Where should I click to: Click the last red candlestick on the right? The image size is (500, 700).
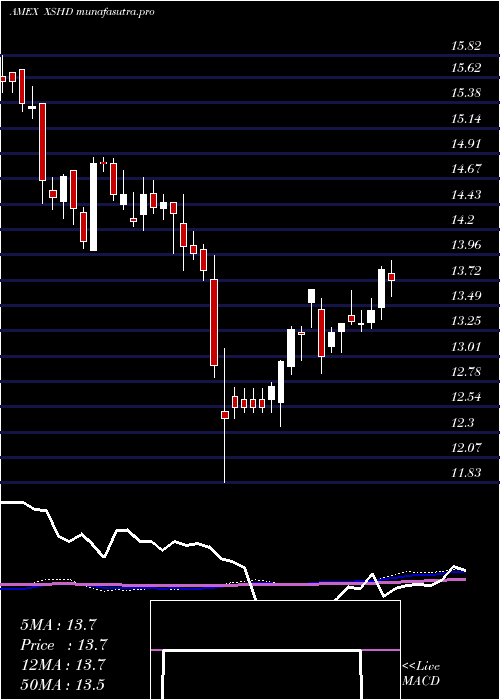pyautogui.click(x=392, y=277)
